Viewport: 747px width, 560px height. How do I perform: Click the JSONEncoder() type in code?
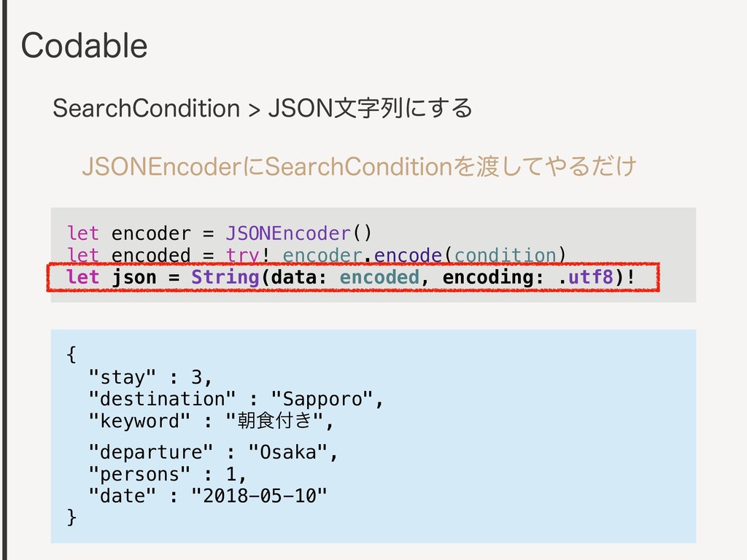(298, 233)
